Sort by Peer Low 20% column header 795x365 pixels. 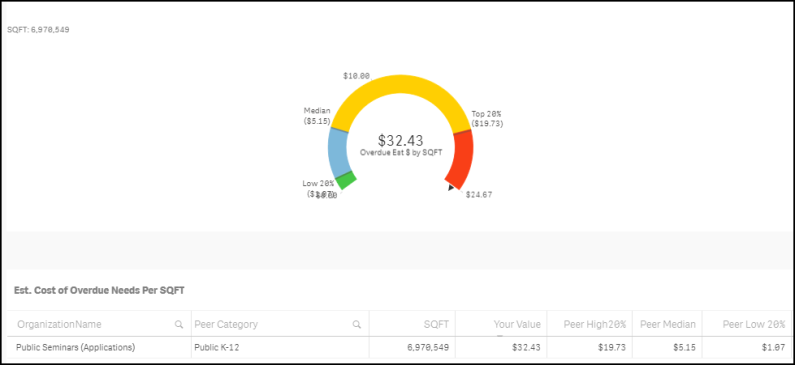coord(754,324)
